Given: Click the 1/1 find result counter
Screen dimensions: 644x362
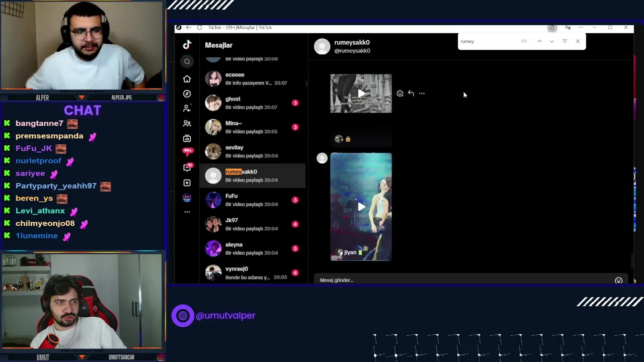Looking at the screenshot, I should click(x=524, y=41).
